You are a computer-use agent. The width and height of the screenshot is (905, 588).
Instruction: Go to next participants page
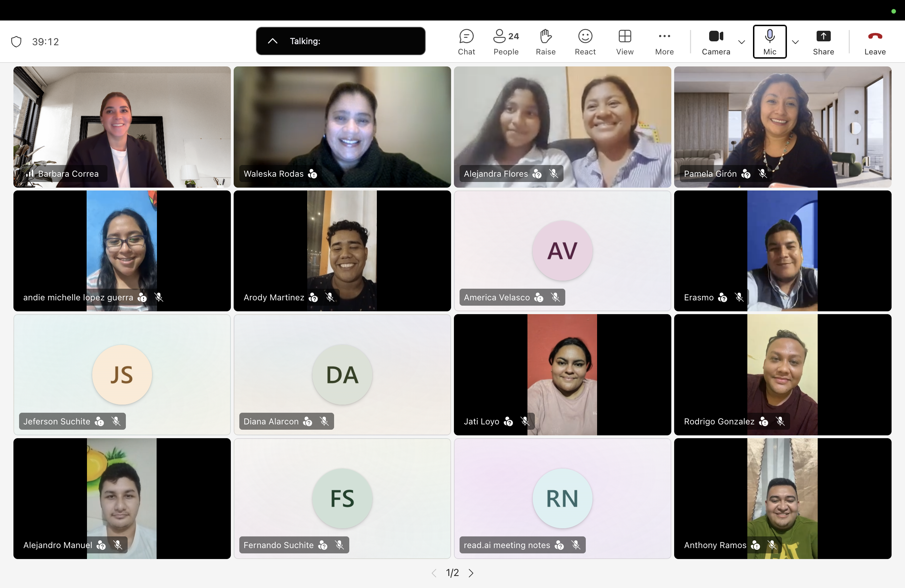[471, 573]
